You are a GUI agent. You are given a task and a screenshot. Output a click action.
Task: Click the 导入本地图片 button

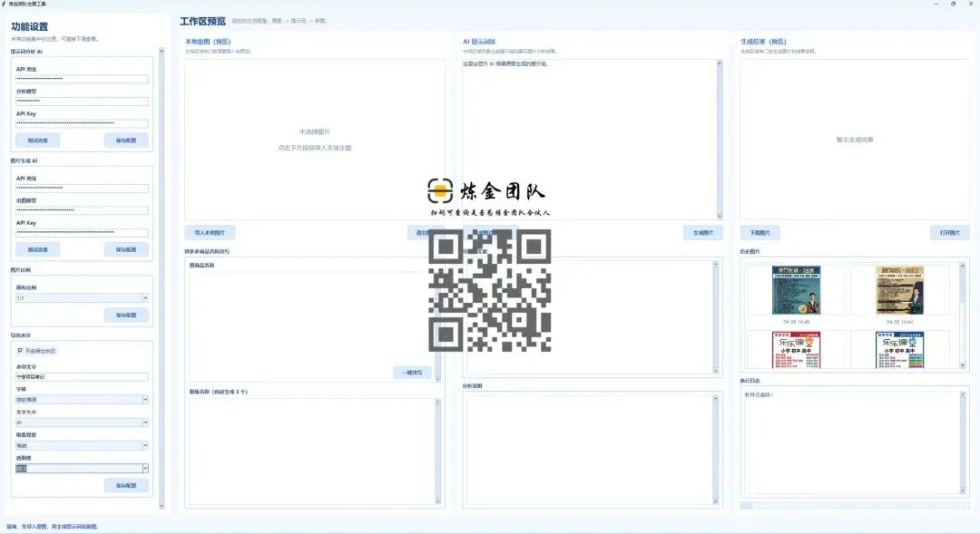point(210,233)
